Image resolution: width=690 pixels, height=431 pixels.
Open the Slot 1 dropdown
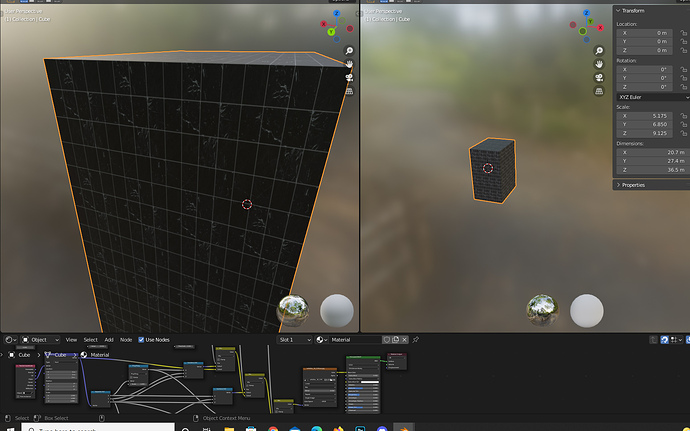pyautogui.click(x=294, y=339)
